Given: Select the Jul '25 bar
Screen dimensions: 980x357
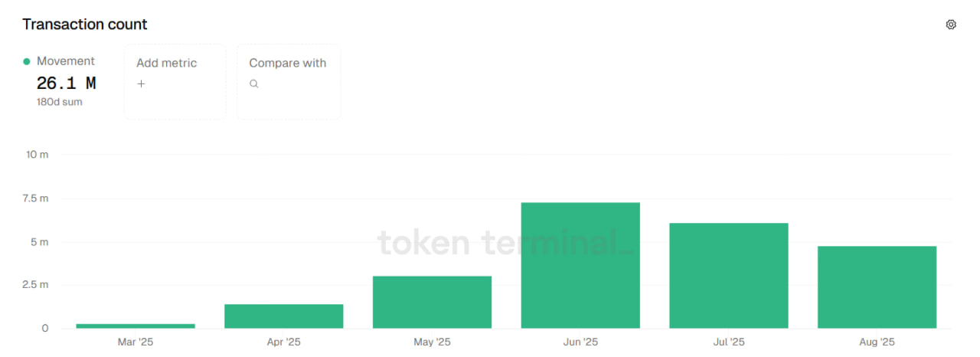Looking at the screenshot, I should click(729, 276).
